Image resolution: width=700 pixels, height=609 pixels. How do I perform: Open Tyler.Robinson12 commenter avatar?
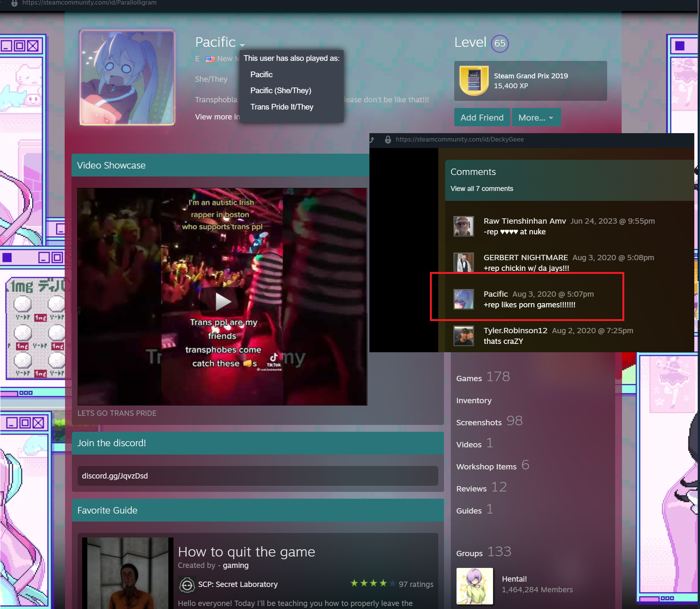coord(464,336)
